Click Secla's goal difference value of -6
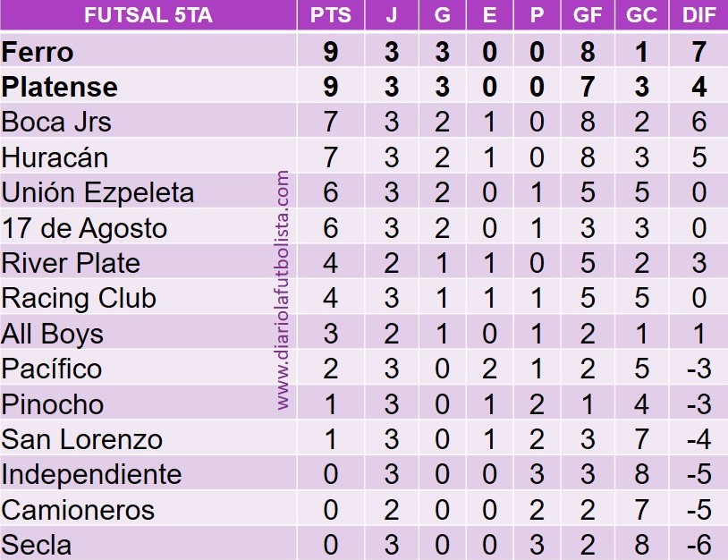728x560 pixels. pos(699,545)
